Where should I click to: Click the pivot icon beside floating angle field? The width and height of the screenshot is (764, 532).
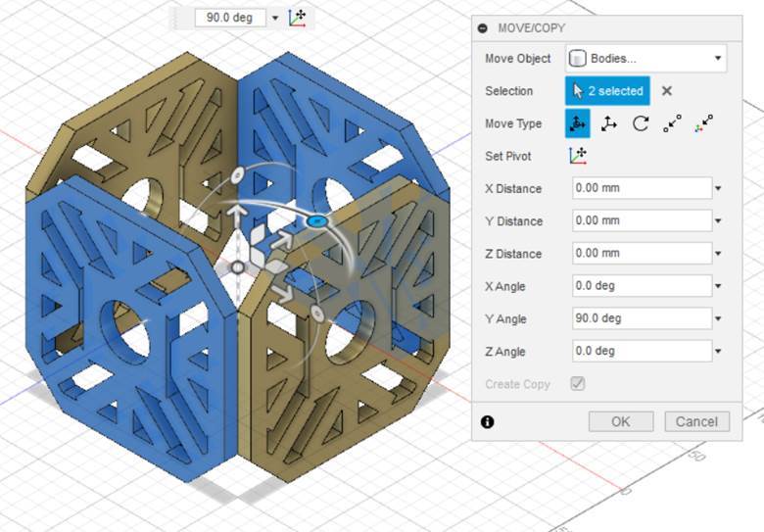pyautogui.click(x=297, y=18)
